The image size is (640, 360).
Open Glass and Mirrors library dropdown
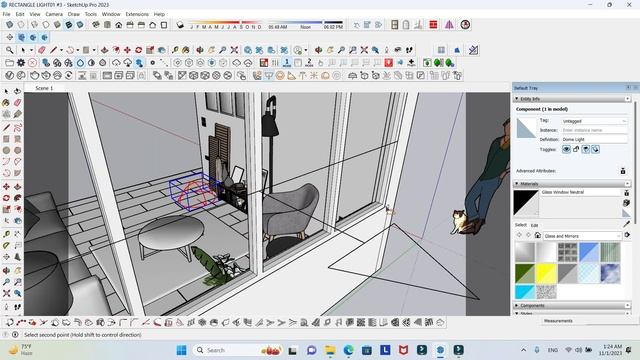click(582, 236)
